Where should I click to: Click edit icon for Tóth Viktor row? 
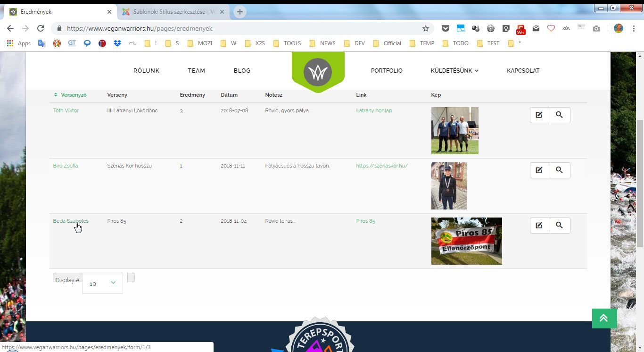539,115
